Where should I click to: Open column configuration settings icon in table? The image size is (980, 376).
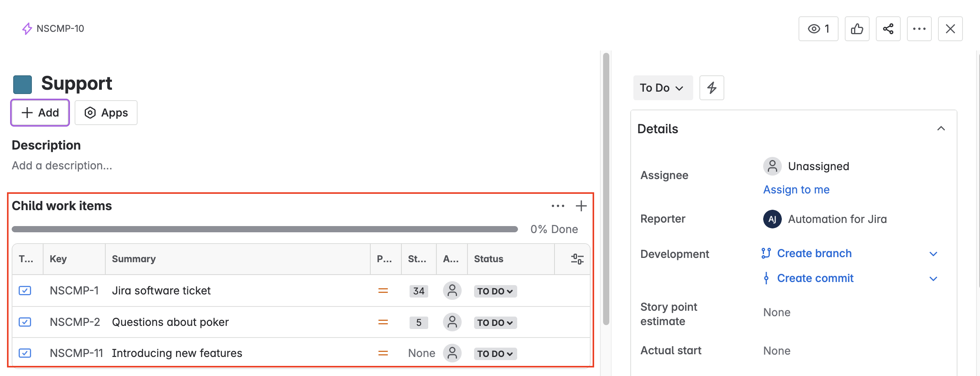577,259
